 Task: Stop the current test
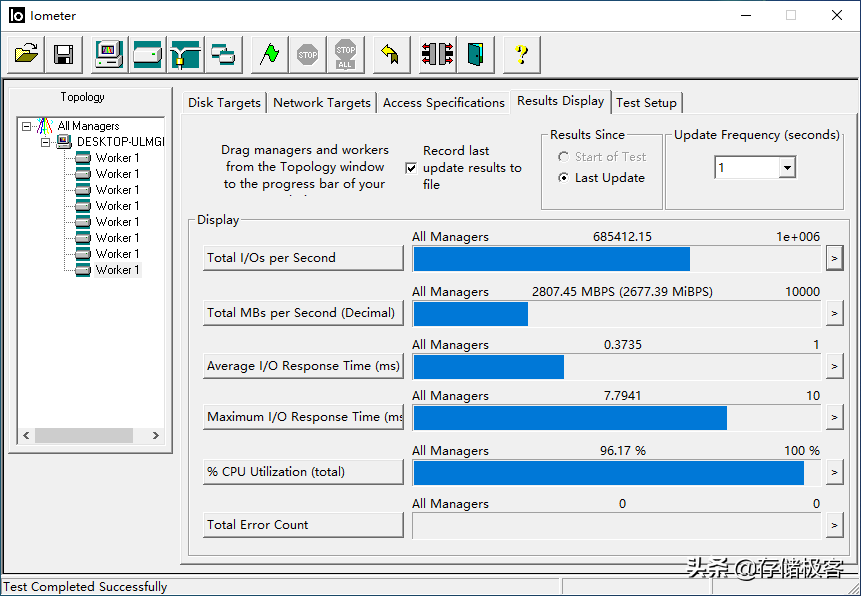[x=308, y=54]
